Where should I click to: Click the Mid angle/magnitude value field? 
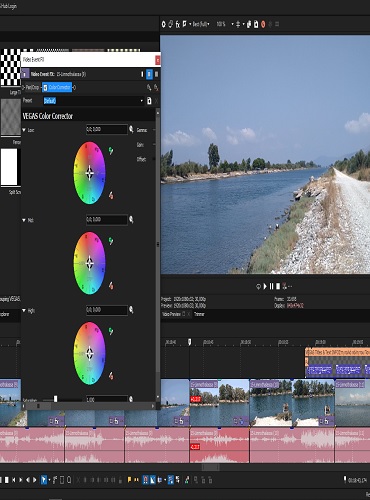pos(107,220)
